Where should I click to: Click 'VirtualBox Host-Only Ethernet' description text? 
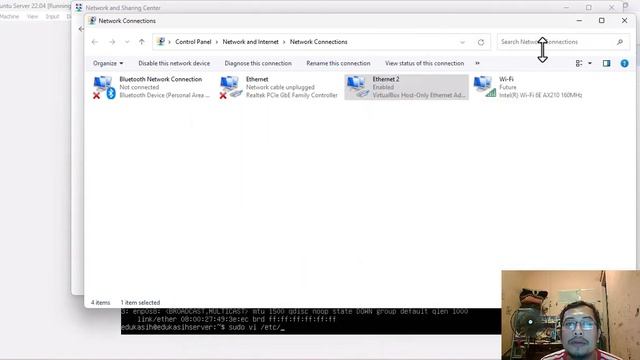[418, 95]
